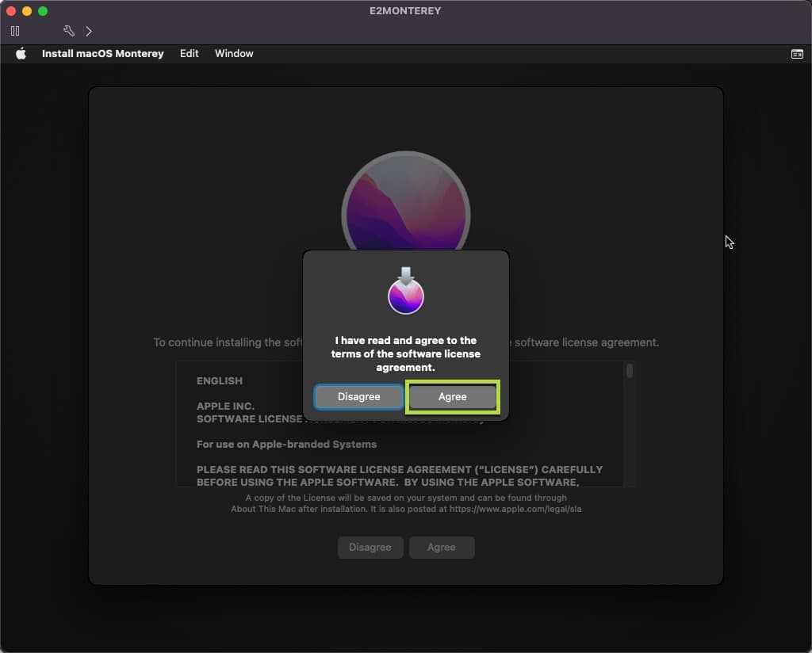This screenshot has width=812, height=653.
Task: Click the dimmed Disagree button below the license
Action: point(370,548)
